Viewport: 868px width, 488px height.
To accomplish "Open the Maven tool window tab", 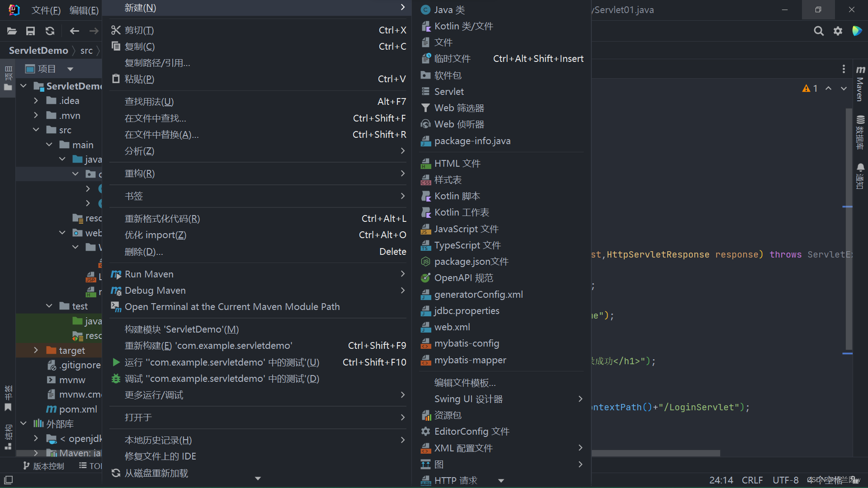I will [860, 83].
